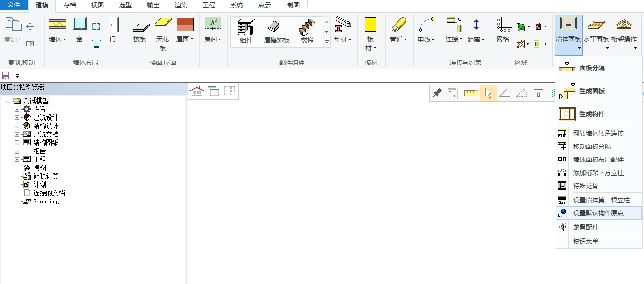Image resolution: width=644 pixels, height=284 pixels.
Task: Select 翻转墙体转角连接 menu entry
Action: tap(599, 134)
